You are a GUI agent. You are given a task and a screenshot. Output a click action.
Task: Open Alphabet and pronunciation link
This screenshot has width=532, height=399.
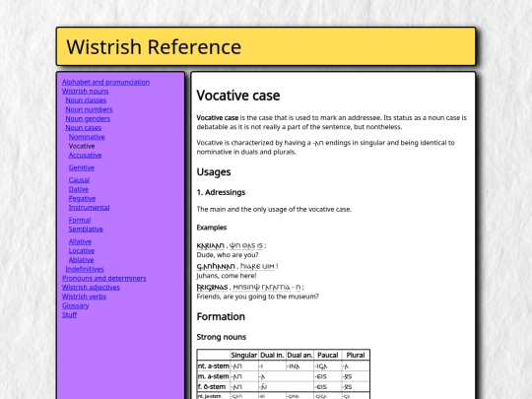[105, 82]
